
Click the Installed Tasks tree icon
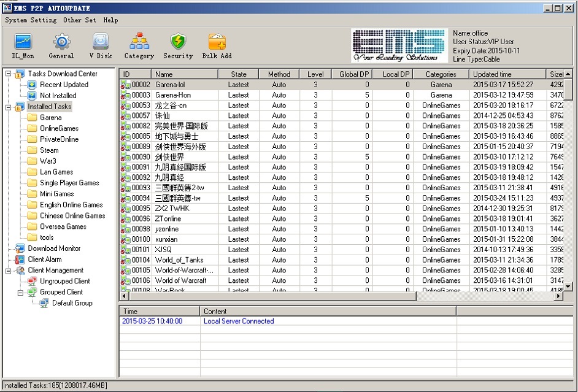point(20,107)
